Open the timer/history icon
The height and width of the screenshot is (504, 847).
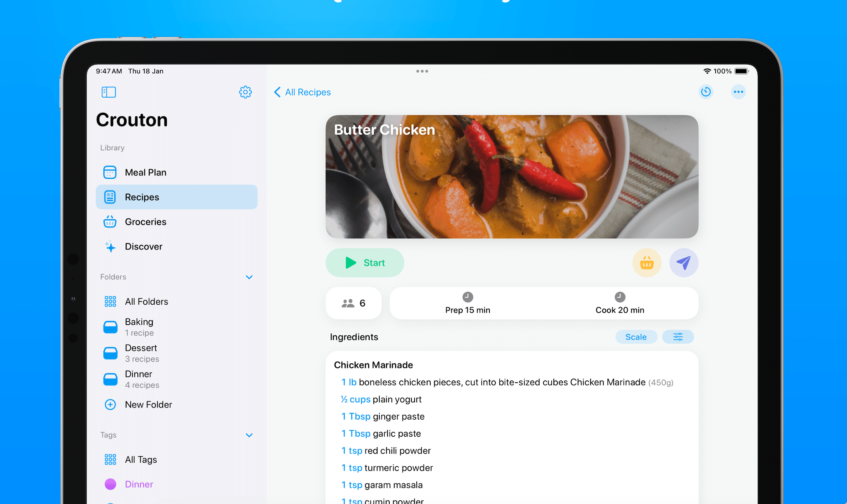point(706,92)
